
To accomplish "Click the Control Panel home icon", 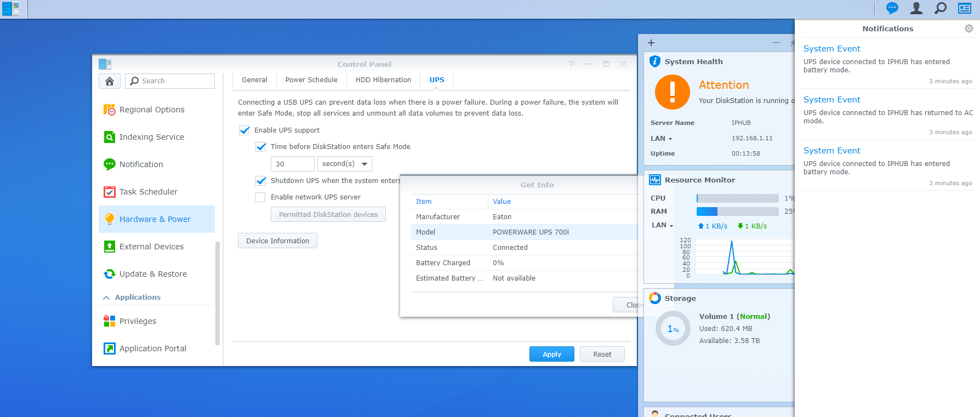I will coord(110,81).
